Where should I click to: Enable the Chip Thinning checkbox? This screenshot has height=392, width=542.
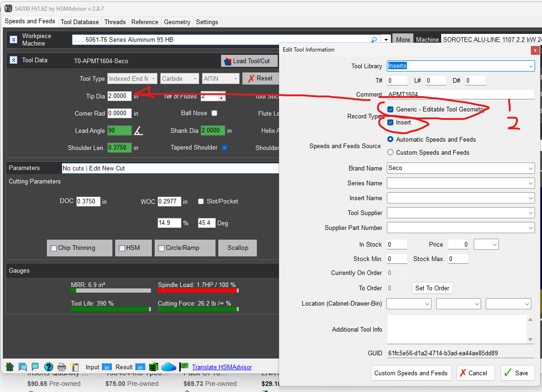(54, 248)
